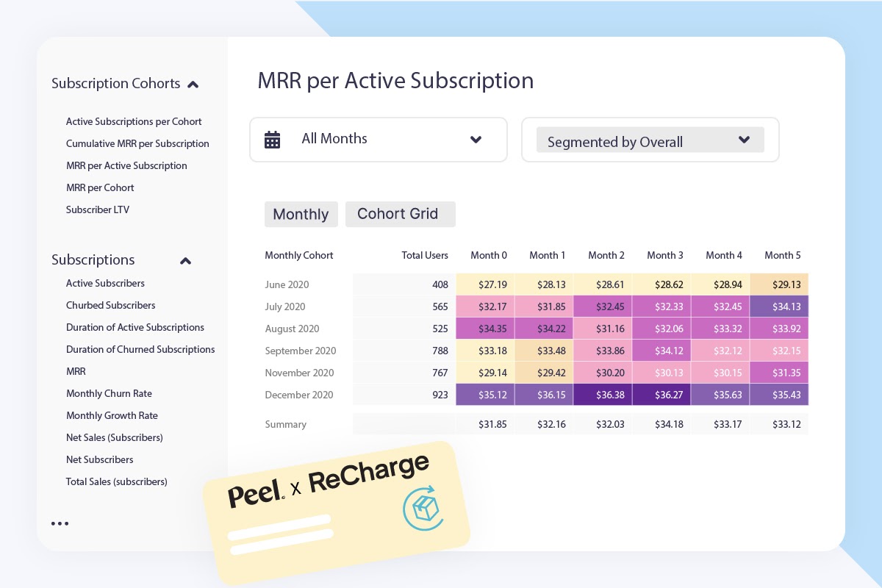Image resolution: width=882 pixels, height=588 pixels.
Task: Click the Month 5 column header
Action: coord(783,255)
